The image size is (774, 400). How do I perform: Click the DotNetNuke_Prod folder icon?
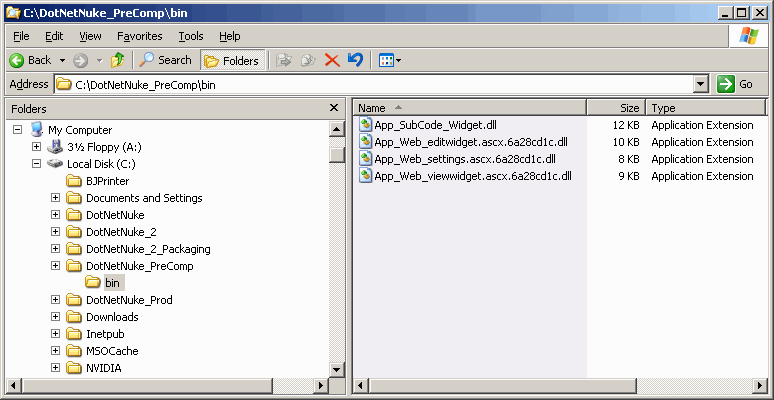click(74, 300)
